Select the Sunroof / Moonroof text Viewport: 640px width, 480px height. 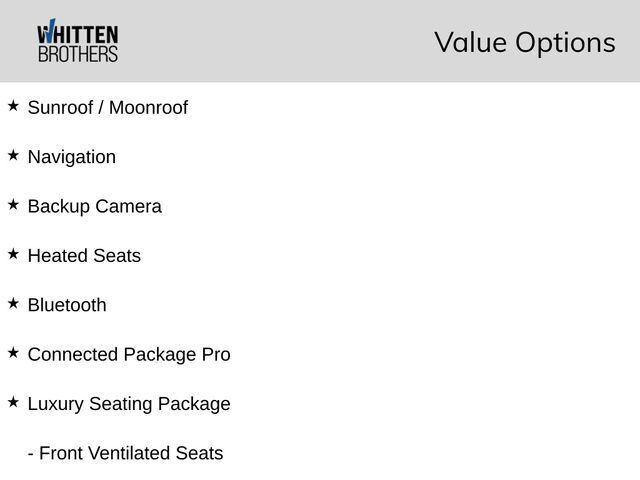click(x=108, y=108)
